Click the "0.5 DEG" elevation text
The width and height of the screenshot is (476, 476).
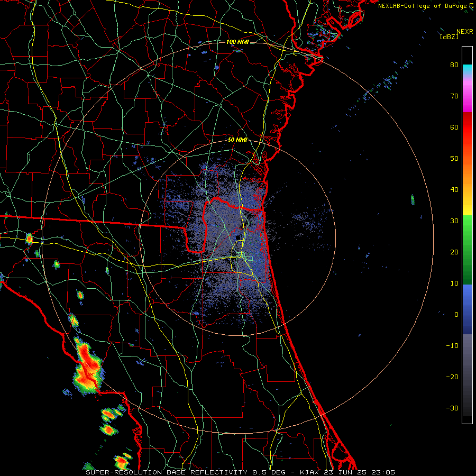coord(269,472)
